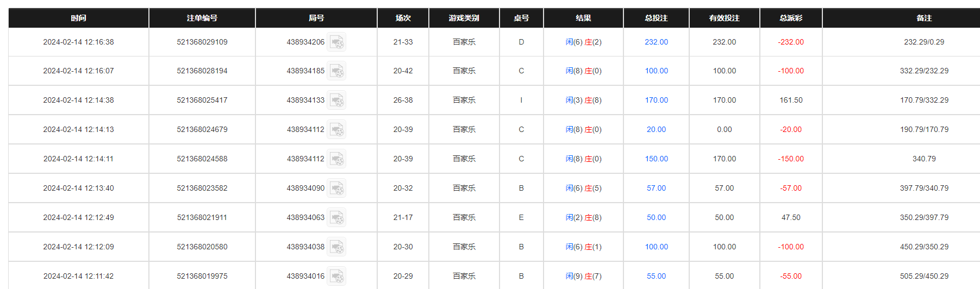Select bet number 521368029109 cell
Image resolution: width=980 pixels, height=289 pixels.
[202, 42]
